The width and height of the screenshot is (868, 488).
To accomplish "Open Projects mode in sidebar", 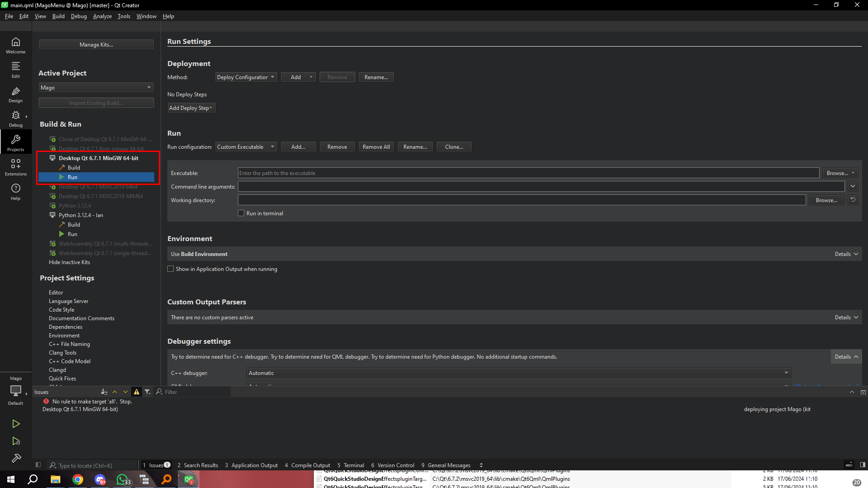I will click(16, 143).
